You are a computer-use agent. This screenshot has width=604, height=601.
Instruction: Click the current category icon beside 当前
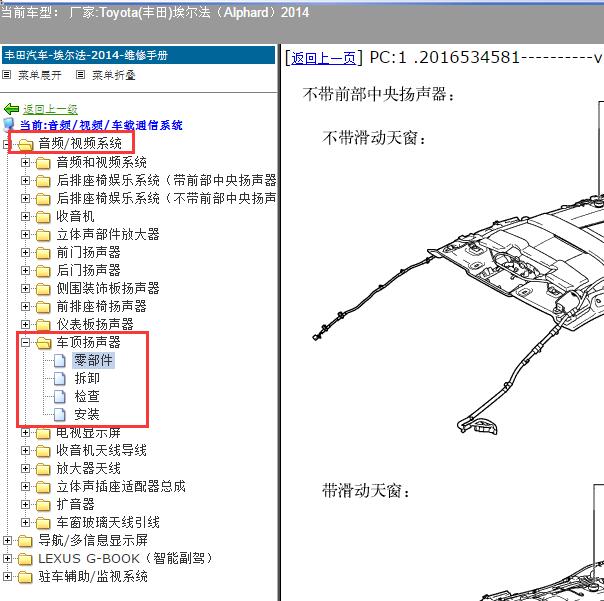click(x=8, y=124)
